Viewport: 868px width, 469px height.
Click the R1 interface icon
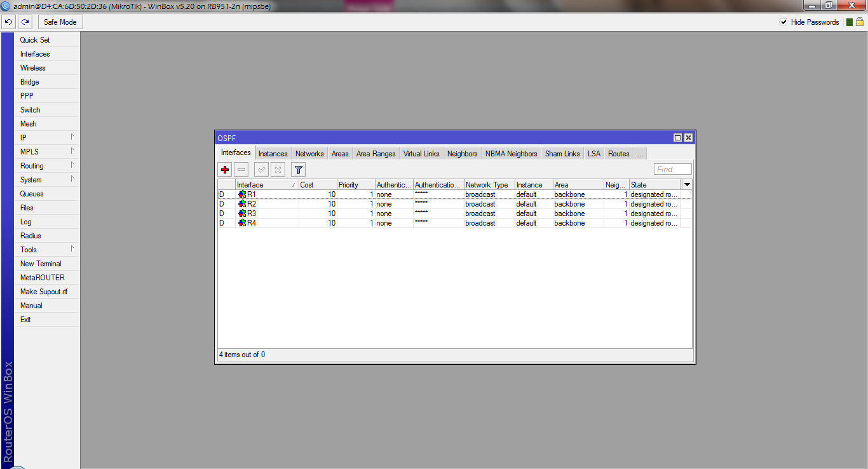(x=242, y=194)
